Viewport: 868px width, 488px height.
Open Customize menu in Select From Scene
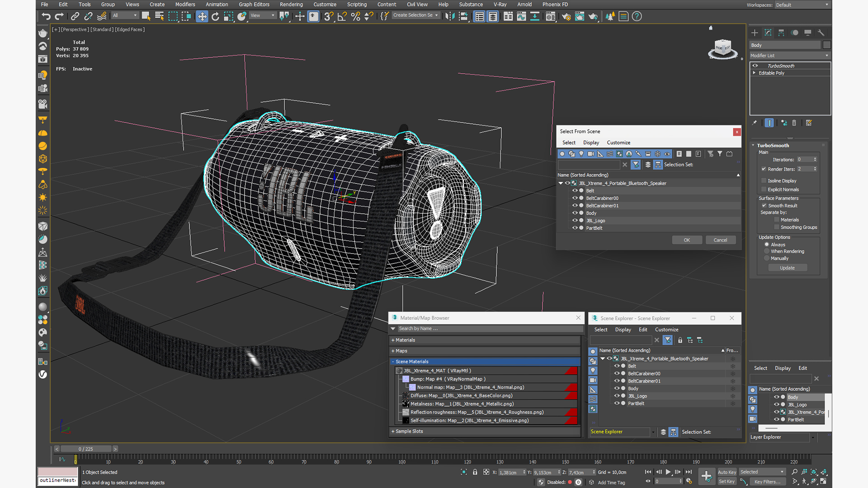tap(618, 143)
